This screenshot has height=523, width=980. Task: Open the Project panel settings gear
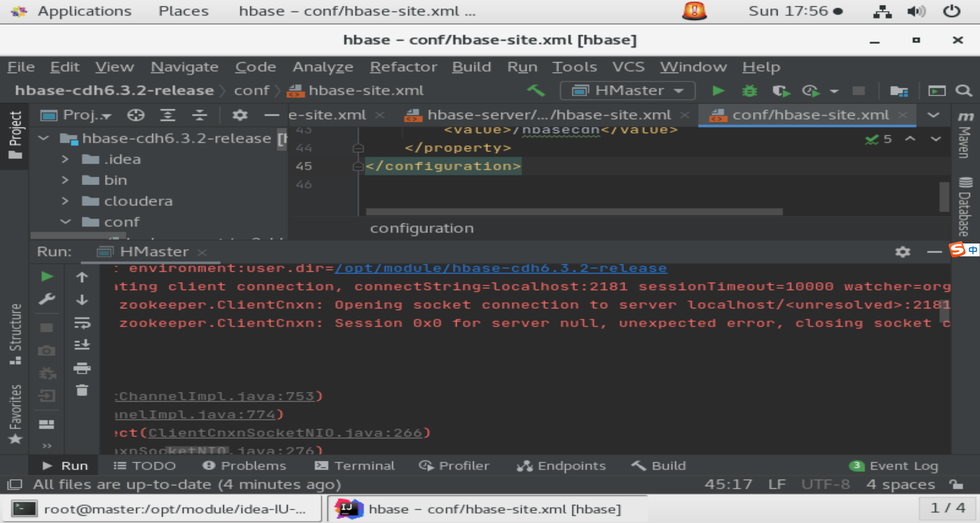[x=240, y=115]
